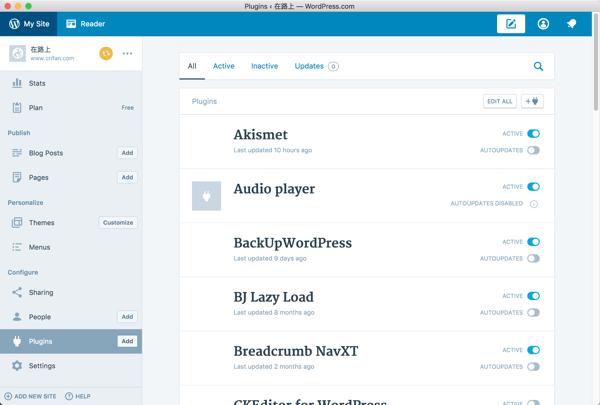The height and width of the screenshot is (405, 600).
Task: Click Add button next to Blog Posts
Action: tap(127, 153)
